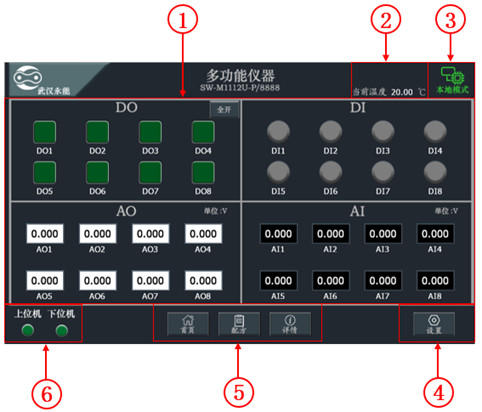
Task: Toggle the DO7 green output button
Action: point(150,172)
